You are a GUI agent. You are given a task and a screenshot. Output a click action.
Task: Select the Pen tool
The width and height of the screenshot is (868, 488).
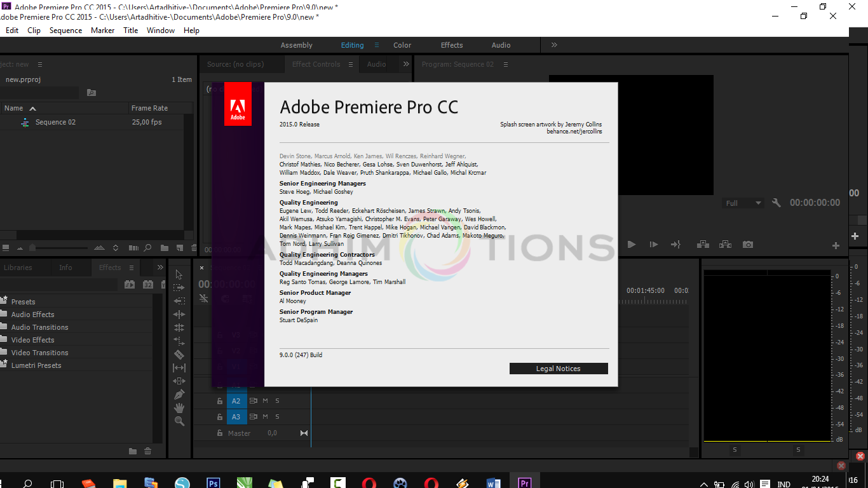click(x=179, y=395)
